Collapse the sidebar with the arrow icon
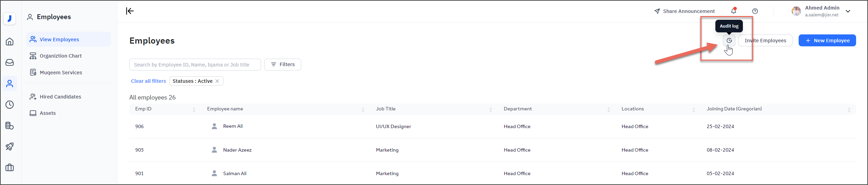The width and height of the screenshot is (868, 185). click(130, 11)
